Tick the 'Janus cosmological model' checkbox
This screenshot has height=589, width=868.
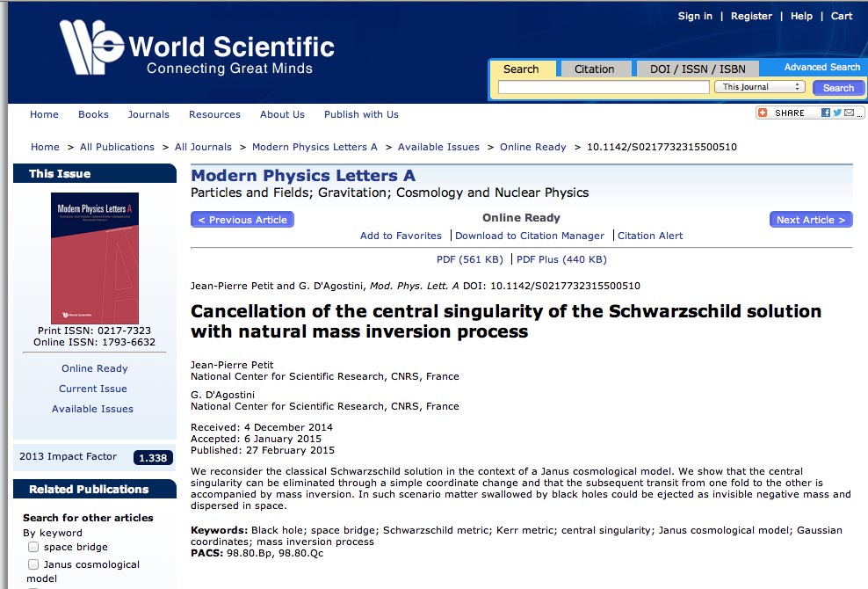33,564
